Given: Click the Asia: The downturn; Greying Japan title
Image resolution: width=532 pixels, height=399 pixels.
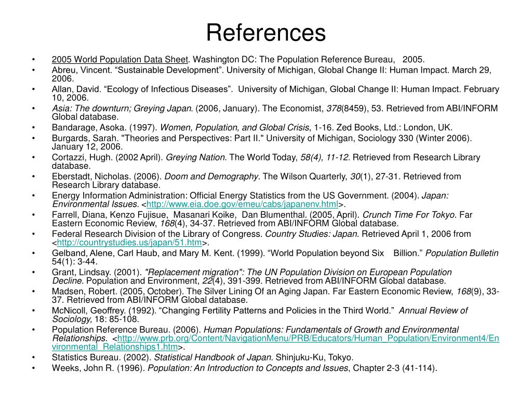Looking at the screenshot, I should point(122,109).
